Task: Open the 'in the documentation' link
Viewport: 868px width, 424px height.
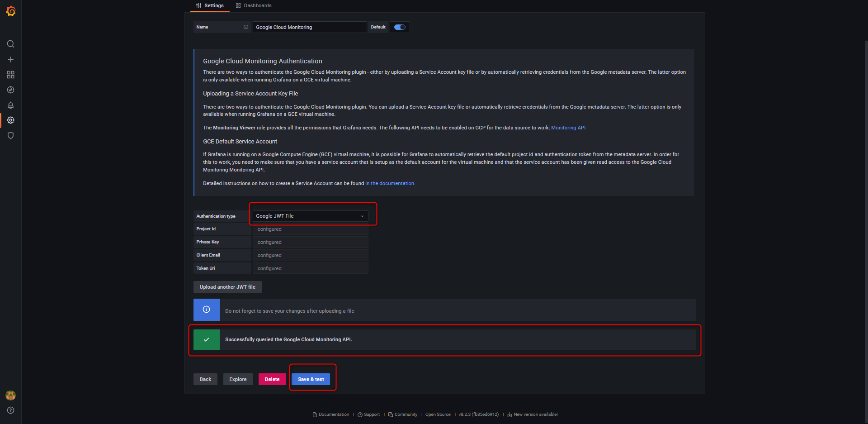Action: pos(390,183)
